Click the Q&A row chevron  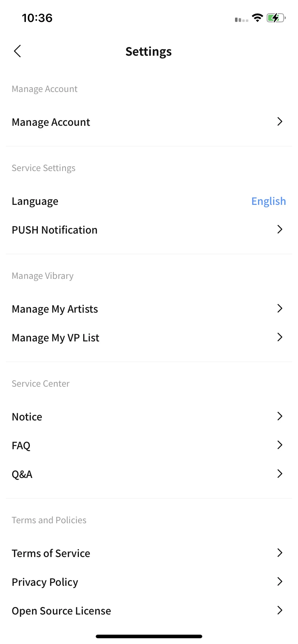click(x=280, y=474)
